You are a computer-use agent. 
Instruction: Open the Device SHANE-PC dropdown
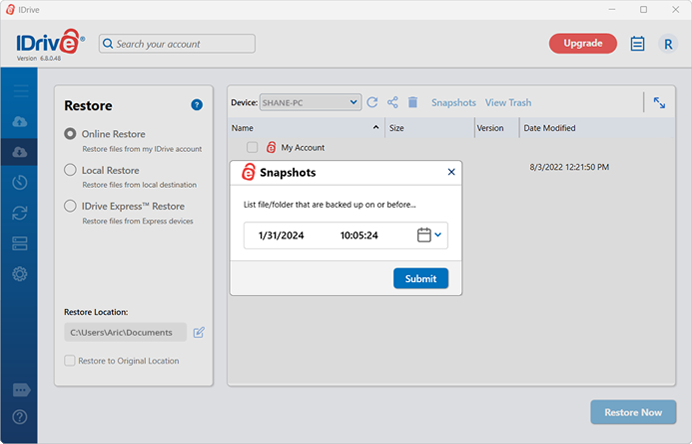pyautogui.click(x=310, y=102)
